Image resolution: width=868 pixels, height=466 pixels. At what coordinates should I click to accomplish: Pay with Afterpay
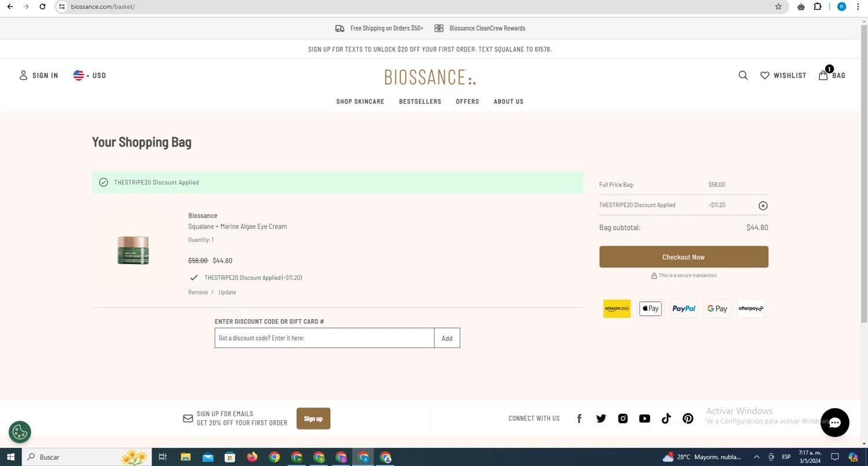pos(751,309)
